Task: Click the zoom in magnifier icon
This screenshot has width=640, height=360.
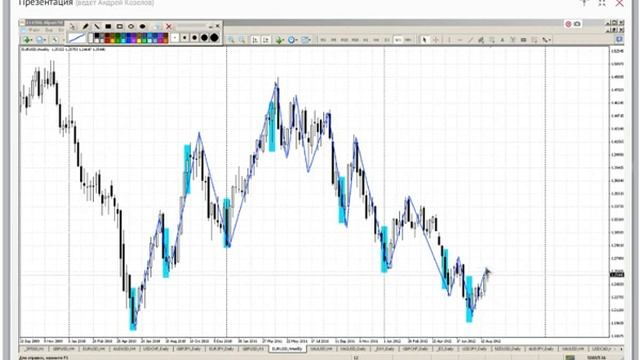Action: [231, 40]
